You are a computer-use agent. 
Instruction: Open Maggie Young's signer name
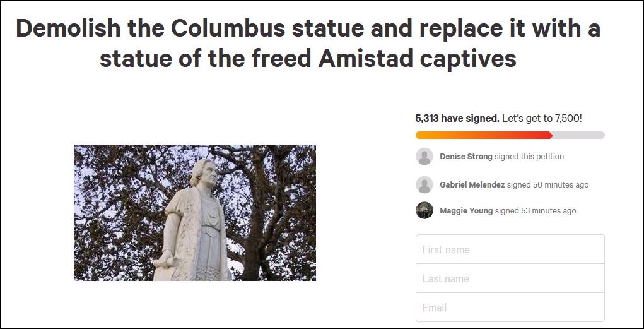point(466,210)
